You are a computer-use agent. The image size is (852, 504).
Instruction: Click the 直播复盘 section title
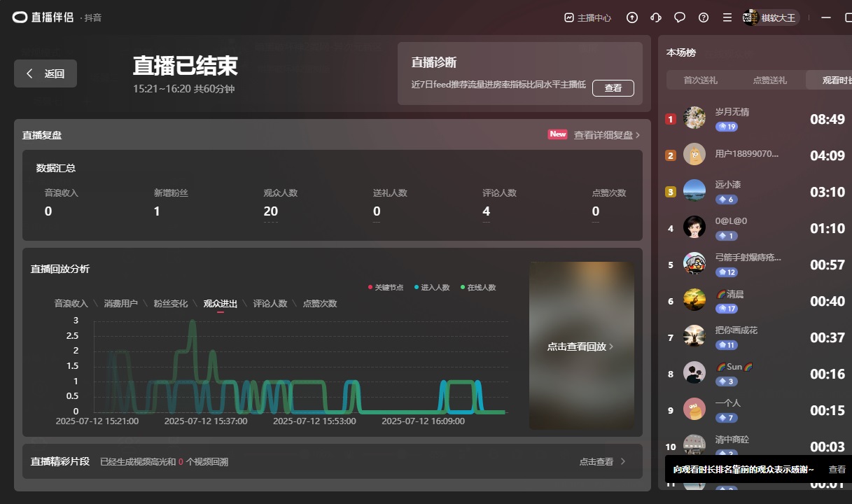coord(42,135)
